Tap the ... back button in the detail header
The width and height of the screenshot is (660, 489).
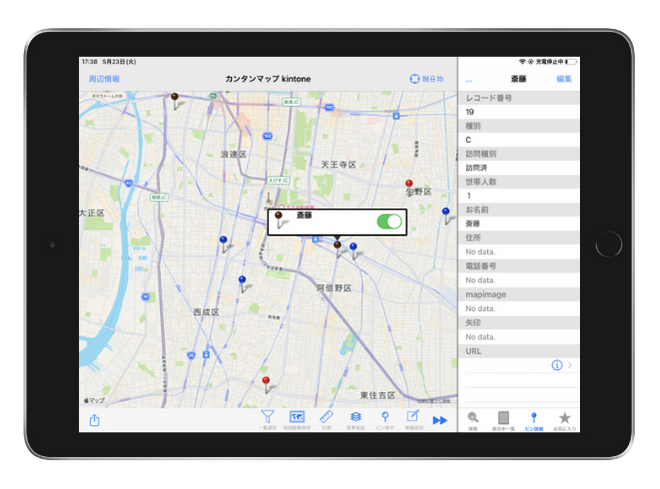469,80
